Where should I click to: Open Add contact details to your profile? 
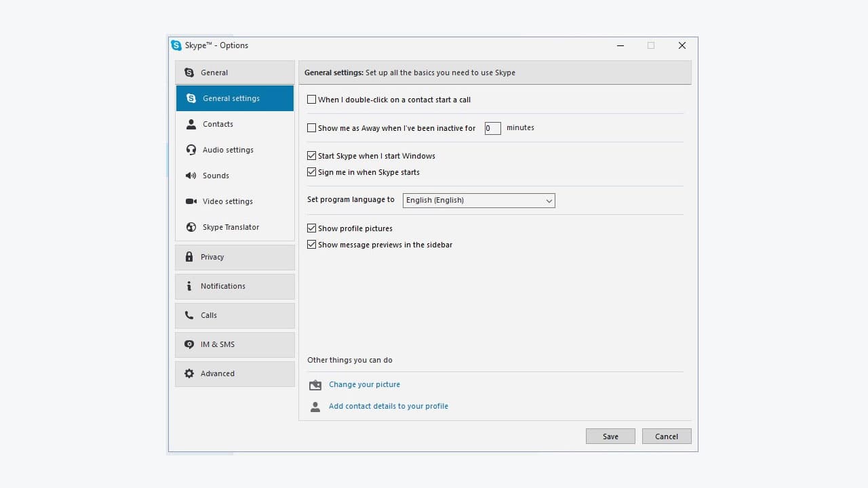click(388, 406)
